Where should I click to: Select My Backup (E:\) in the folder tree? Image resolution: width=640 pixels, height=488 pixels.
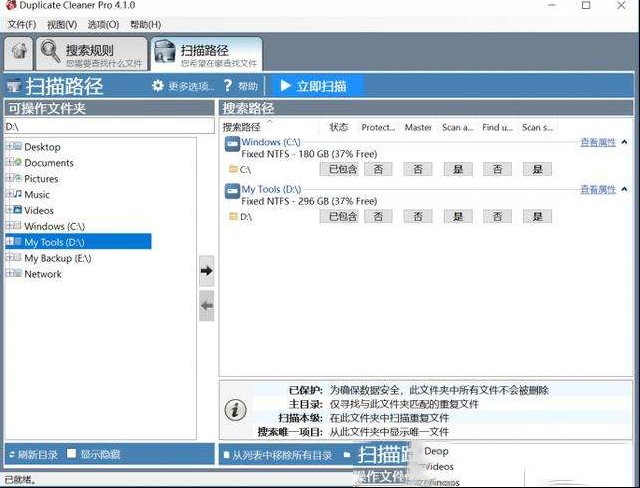(x=58, y=258)
